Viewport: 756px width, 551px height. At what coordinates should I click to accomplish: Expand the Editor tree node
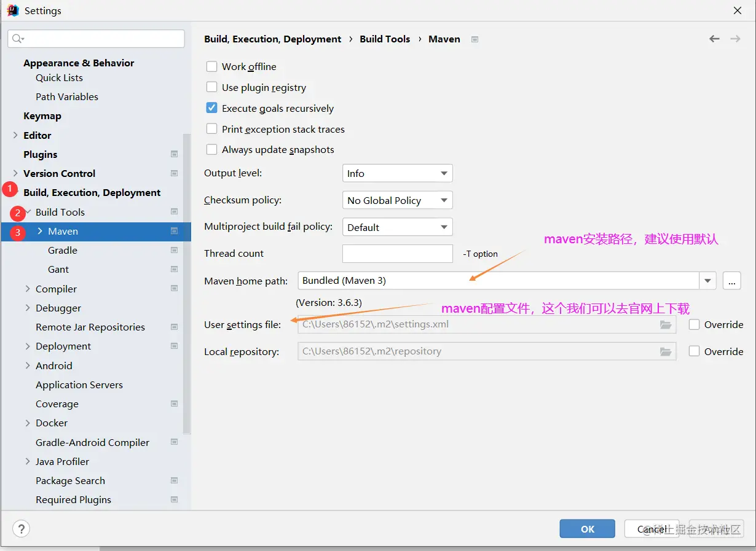click(15, 135)
